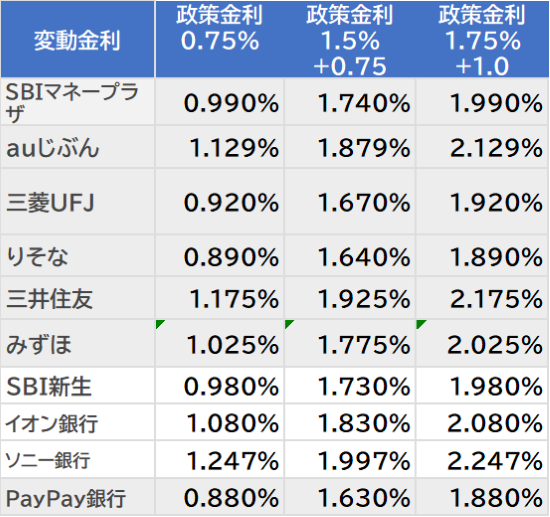Select イオン銀行's 1.830% cell

pyautogui.click(x=350, y=422)
